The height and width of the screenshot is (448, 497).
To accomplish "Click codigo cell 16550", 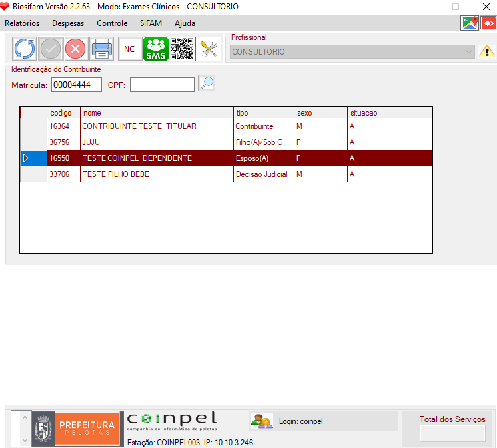I will 64,158.
